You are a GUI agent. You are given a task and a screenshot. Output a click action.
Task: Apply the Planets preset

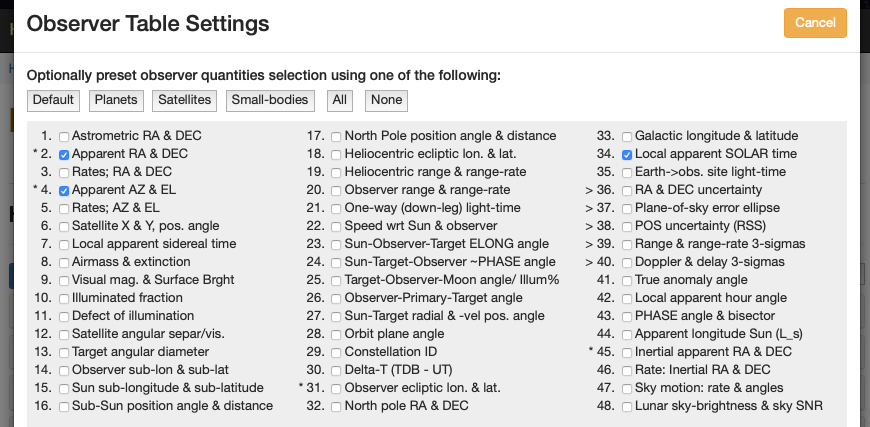(116, 100)
